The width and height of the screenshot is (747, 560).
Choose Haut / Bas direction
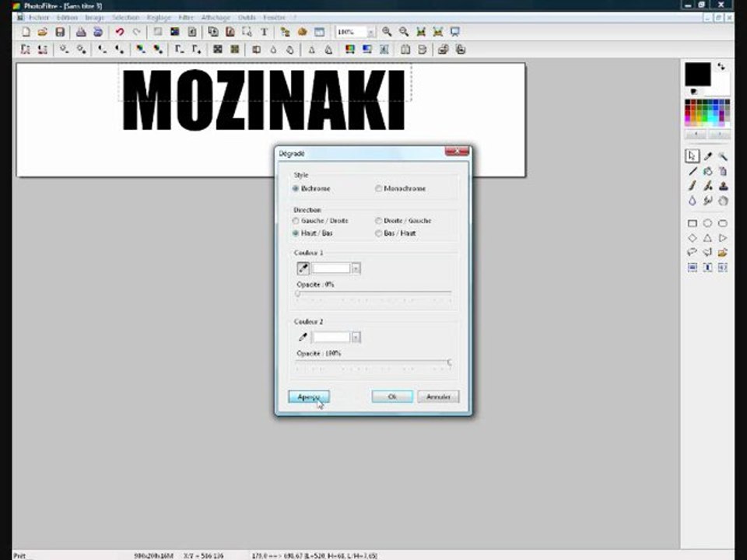point(313,233)
